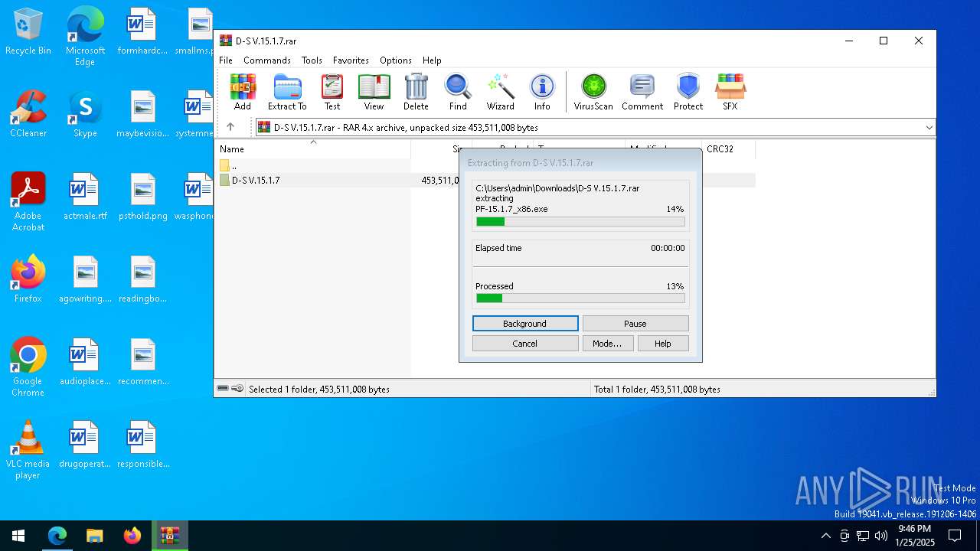The height and width of the screenshot is (551, 980).
Task: Open responsible desktop Word document
Action: tap(143, 445)
